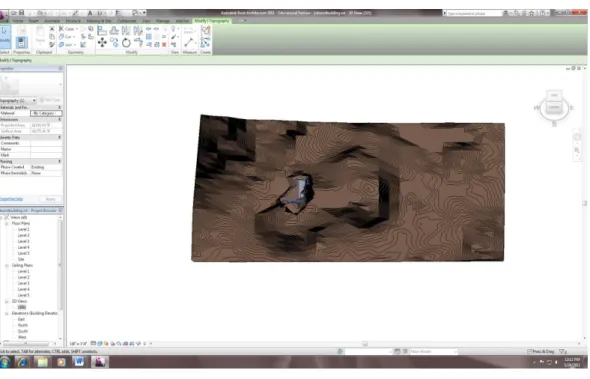590x379 pixels.
Task: Select Level 3 under Ceiling Plans
Action: 23,283
